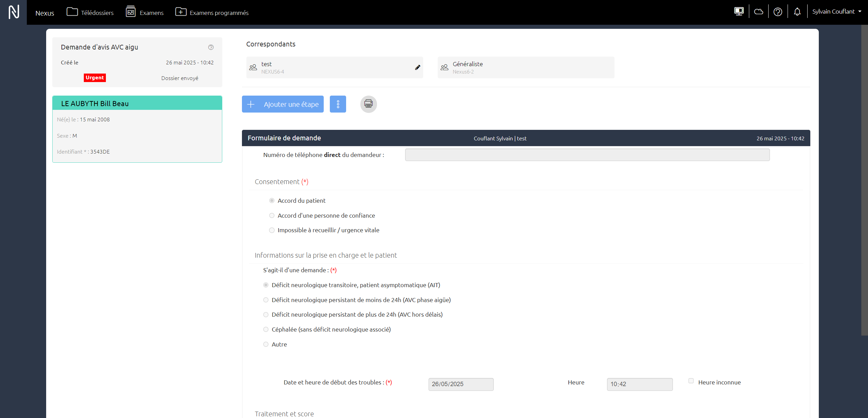Click the Dossier envoyé status text
Screen dimensions: 868x418
point(180,78)
